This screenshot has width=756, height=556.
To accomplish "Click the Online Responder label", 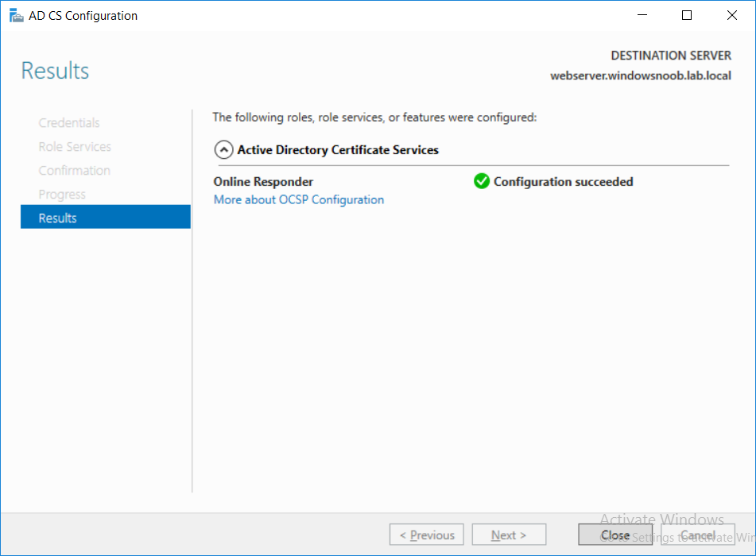I will coord(263,182).
